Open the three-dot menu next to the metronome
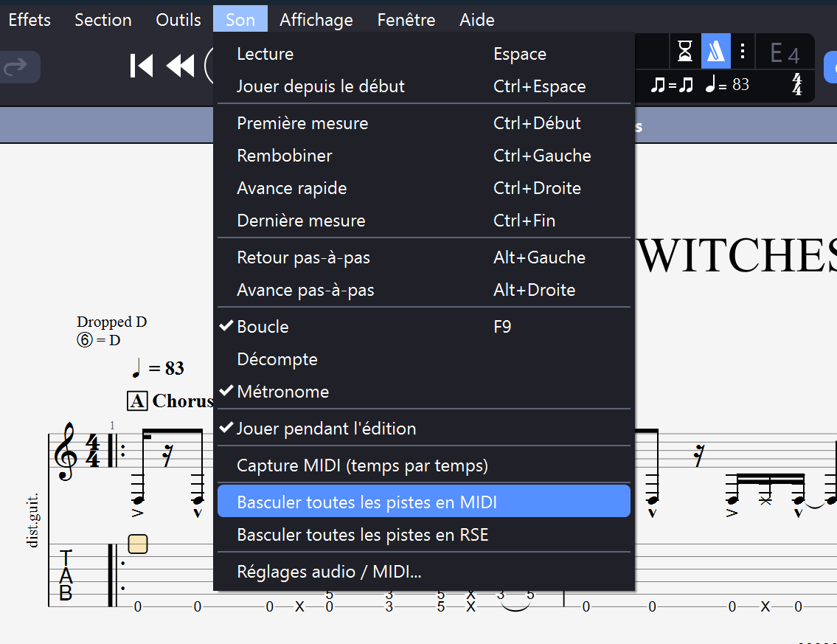The width and height of the screenshot is (837, 644). pyautogui.click(x=743, y=52)
